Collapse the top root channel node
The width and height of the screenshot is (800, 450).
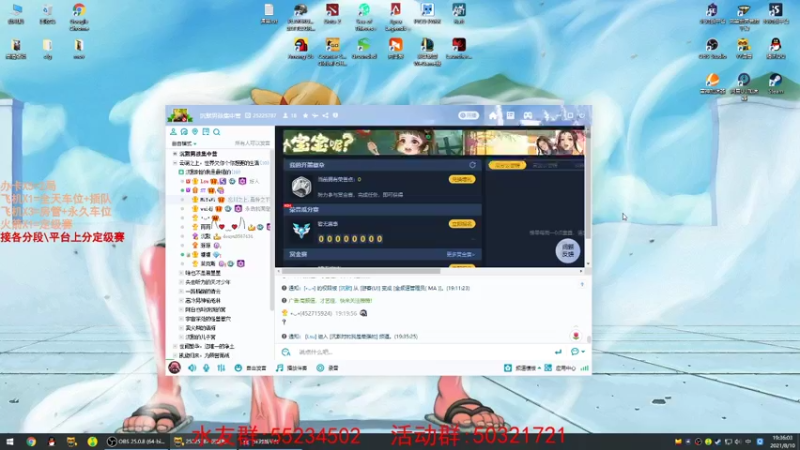[x=175, y=154]
